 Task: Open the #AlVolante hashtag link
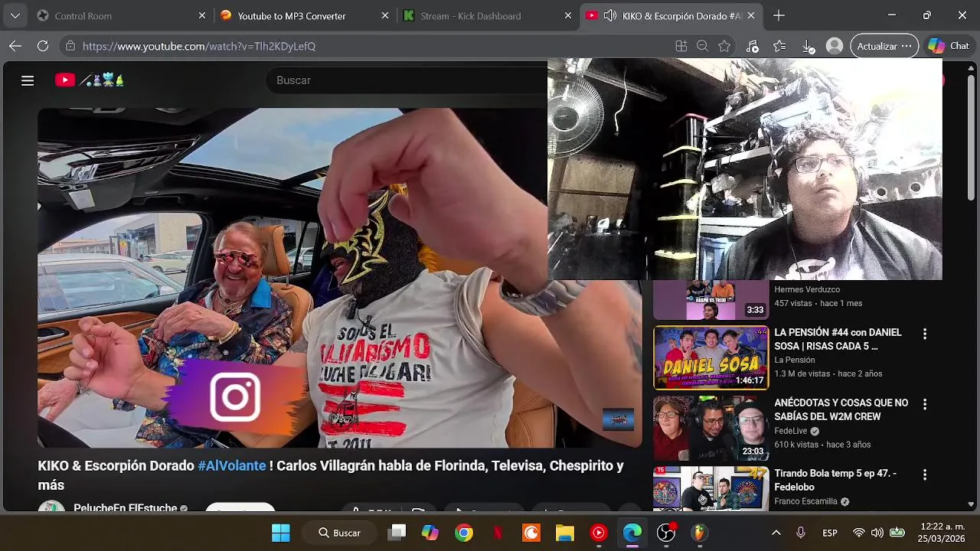tap(232, 465)
